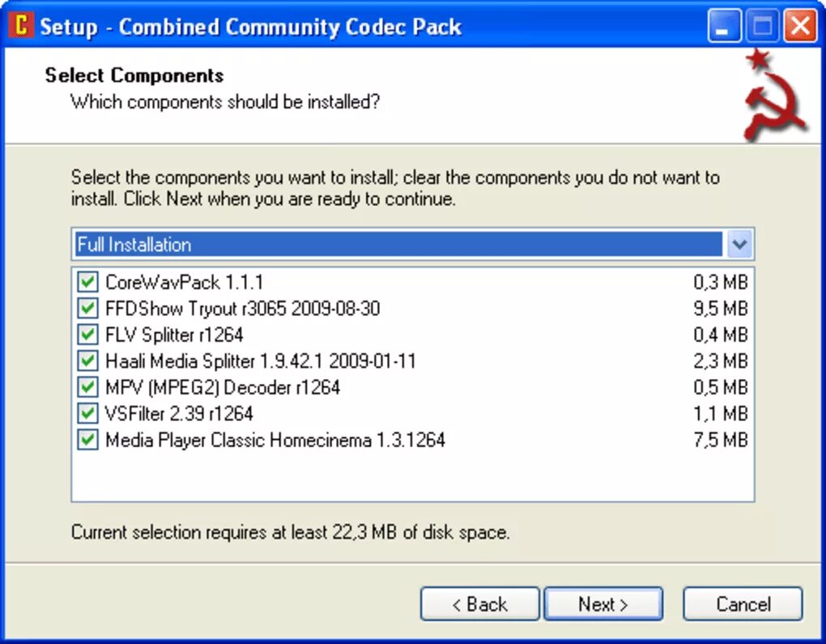Viewport: 826px width, 644px height.
Task: Select the FFDShow Tryout r3065 list entry
Action: (242, 309)
